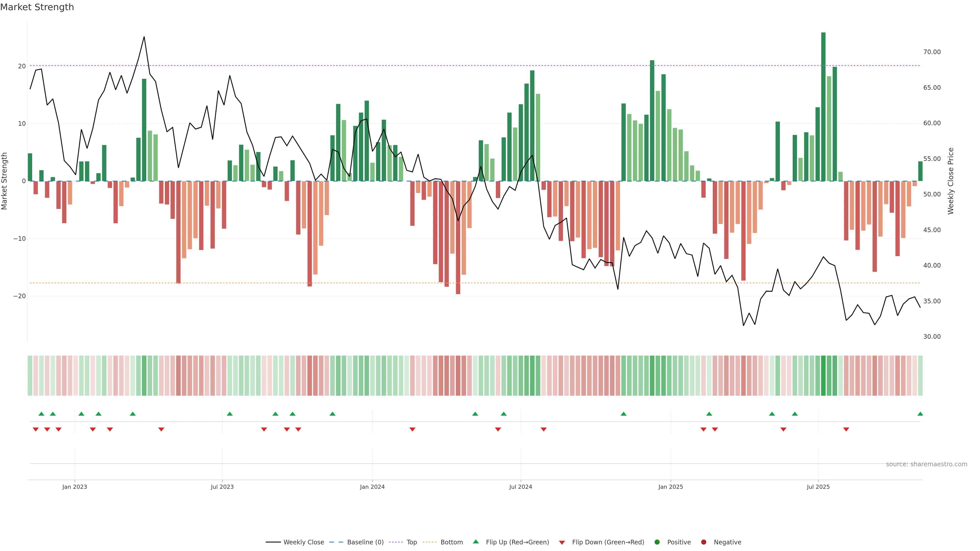Click the rightmost green flip-up triangle marker
This screenshot has width=980, height=551.
coord(920,414)
